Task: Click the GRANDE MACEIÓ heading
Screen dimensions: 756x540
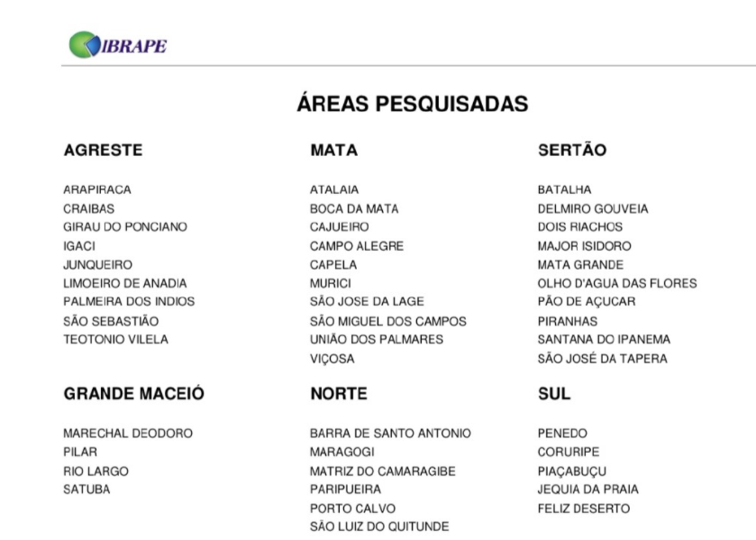Action: tap(134, 395)
